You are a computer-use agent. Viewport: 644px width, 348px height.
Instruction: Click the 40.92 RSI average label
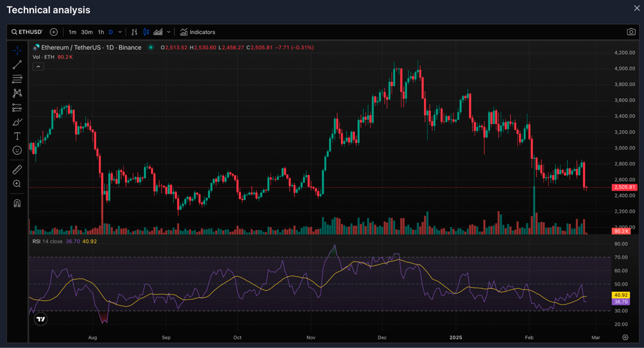[621, 295]
